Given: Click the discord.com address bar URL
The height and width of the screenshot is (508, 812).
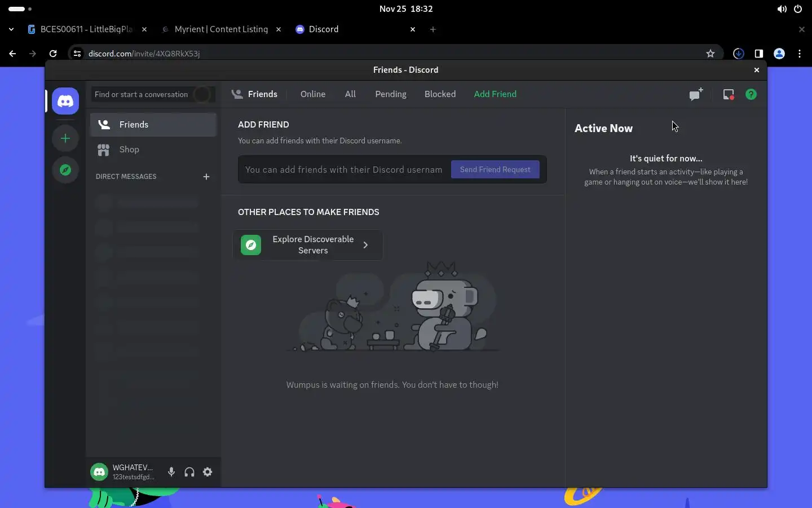Looking at the screenshot, I should [x=144, y=54].
